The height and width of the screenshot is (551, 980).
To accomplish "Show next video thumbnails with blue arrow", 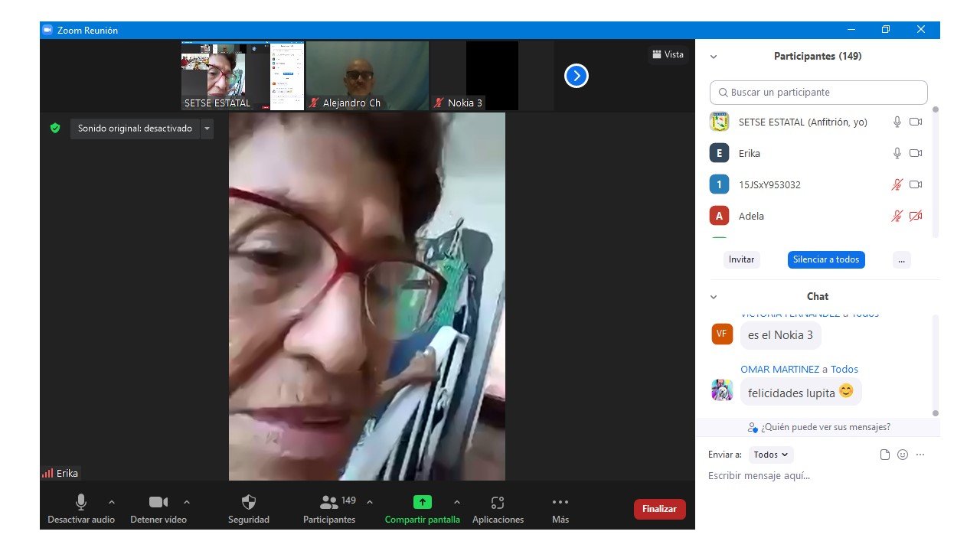I will click(577, 76).
